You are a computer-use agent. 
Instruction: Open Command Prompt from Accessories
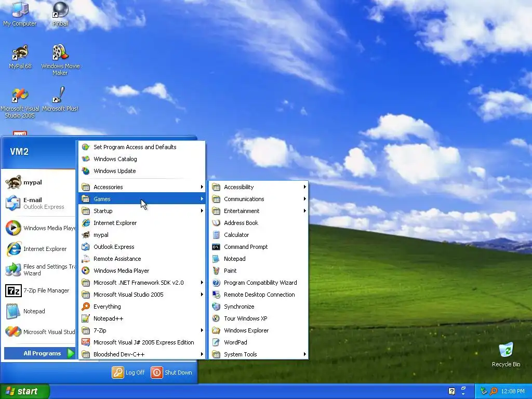tap(259, 247)
